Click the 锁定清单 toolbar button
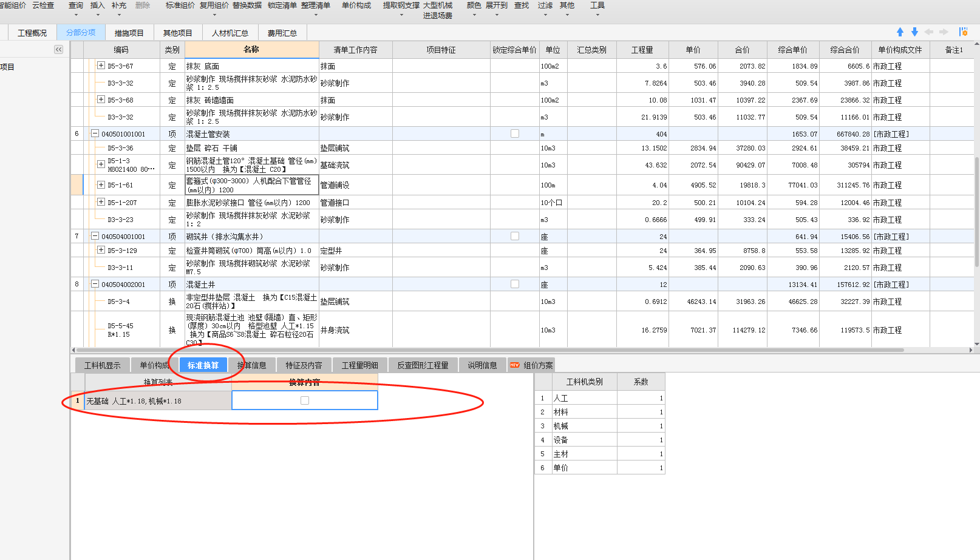The height and width of the screenshot is (560, 980). 282,5
